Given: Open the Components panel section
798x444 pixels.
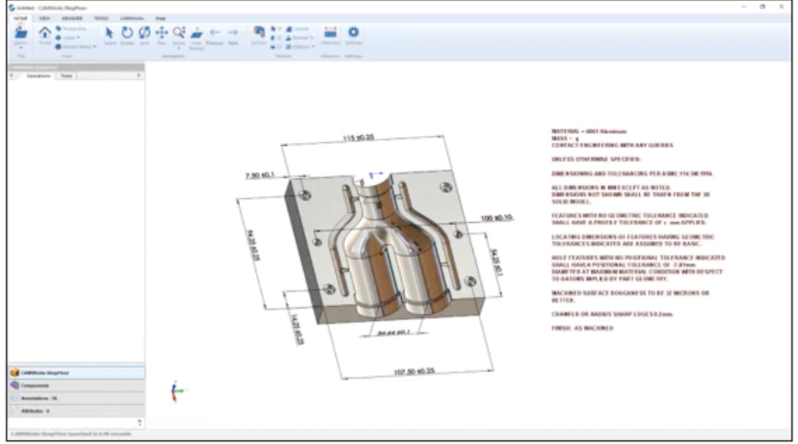Looking at the screenshot, I should [36, 385].
